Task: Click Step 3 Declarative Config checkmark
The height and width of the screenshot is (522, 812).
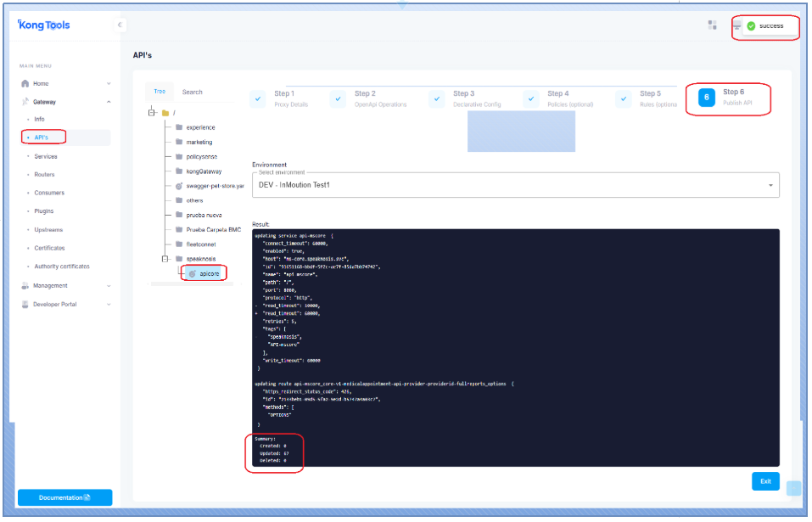Action: 437,98
